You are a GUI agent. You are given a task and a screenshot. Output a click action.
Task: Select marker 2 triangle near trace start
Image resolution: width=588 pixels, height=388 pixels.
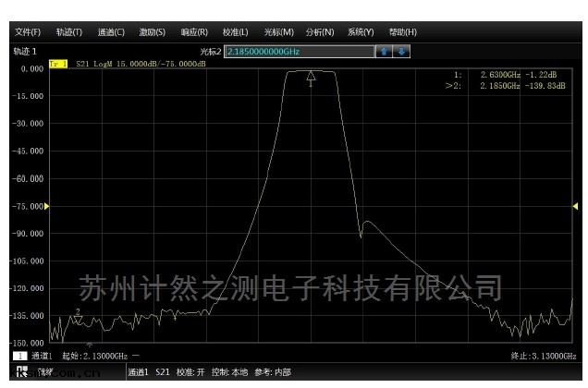point(78,318)
